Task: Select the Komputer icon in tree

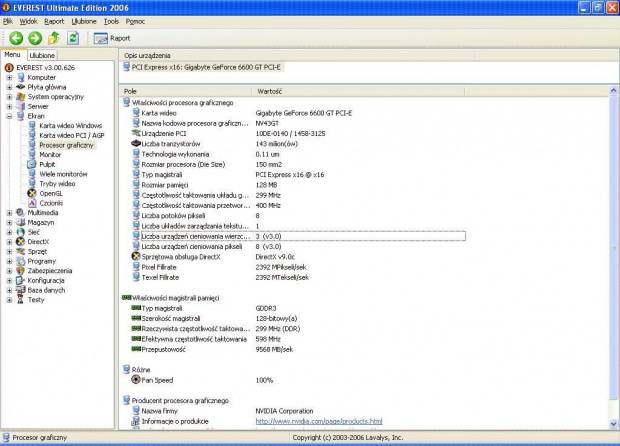Action: coord(21,77)
